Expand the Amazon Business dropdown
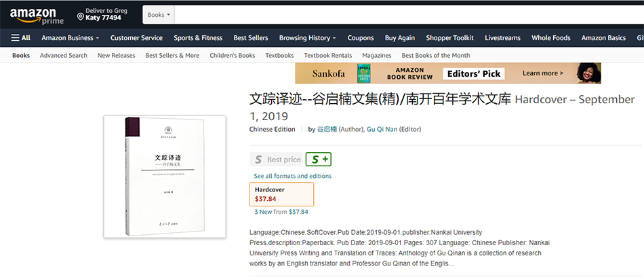This screenshot has width=644, height=277. click(71, 38)
